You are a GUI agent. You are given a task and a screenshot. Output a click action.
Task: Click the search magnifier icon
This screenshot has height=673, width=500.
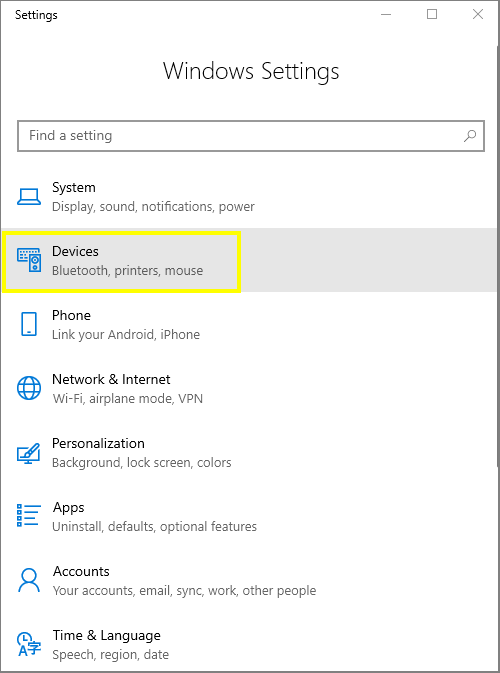(470, 136)
